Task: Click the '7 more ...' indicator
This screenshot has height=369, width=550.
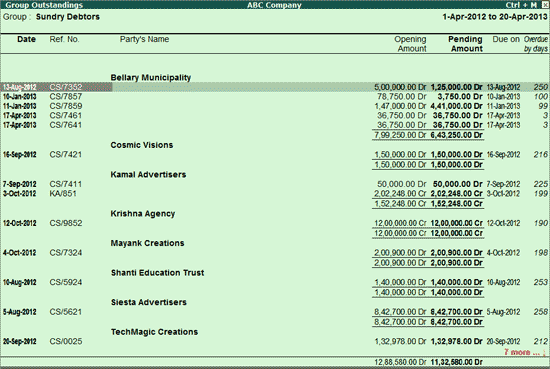Action: click(x=522, y=352)
